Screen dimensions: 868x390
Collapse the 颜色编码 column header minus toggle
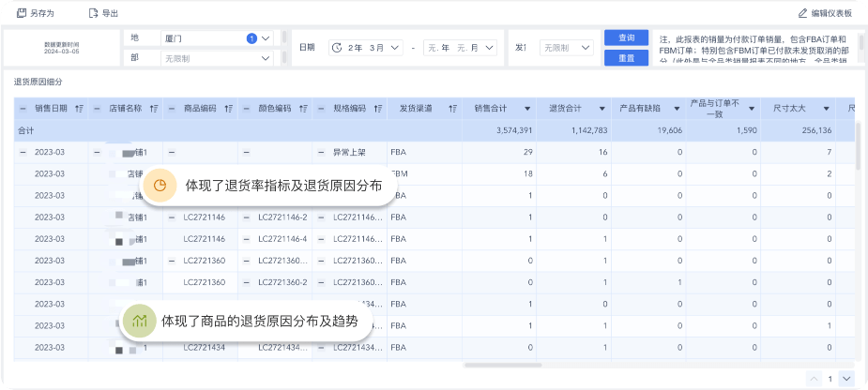[x=246, y=109]
